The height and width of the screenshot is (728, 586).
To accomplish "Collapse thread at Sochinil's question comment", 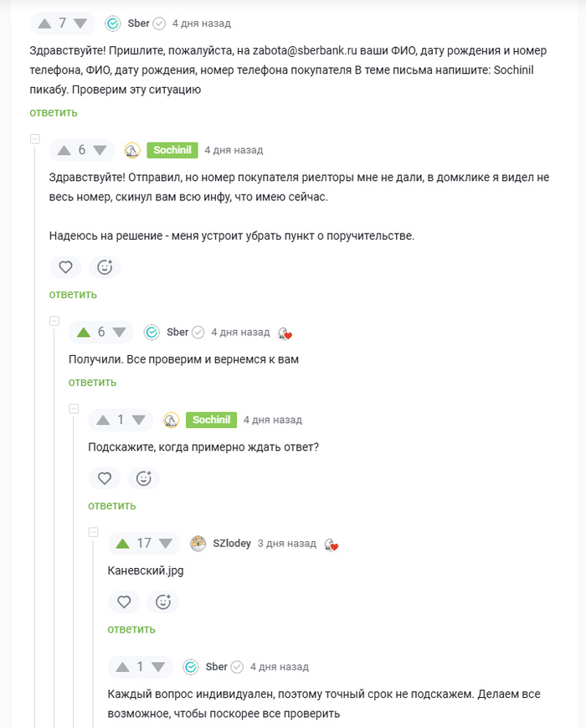I will 74,409.
